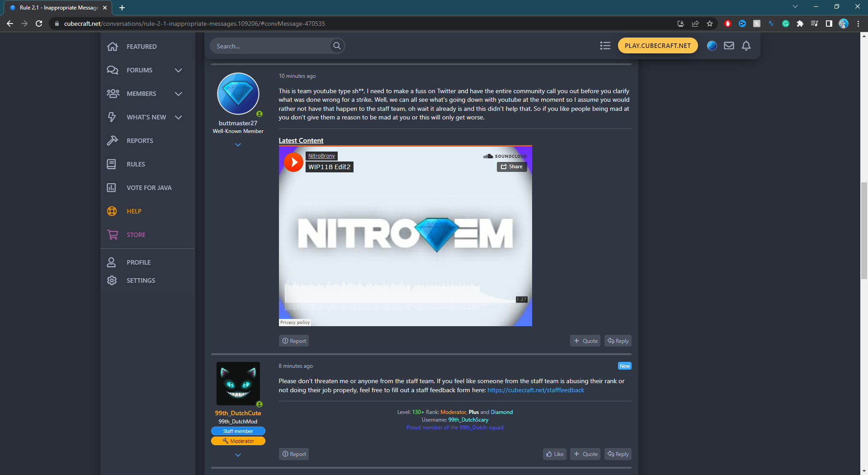Open the conversations envelope icon
868x475 pixels.
coord(729,46)
